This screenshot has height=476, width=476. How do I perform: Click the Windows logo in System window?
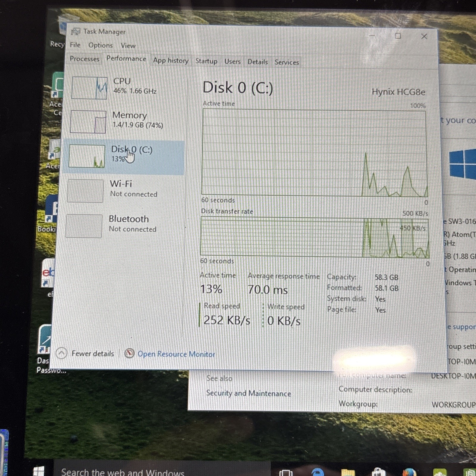463,163
